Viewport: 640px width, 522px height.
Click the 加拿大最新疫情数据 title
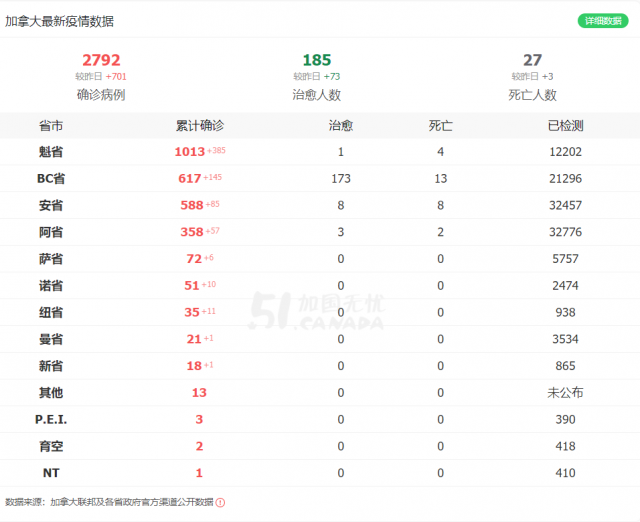(59, 21)
